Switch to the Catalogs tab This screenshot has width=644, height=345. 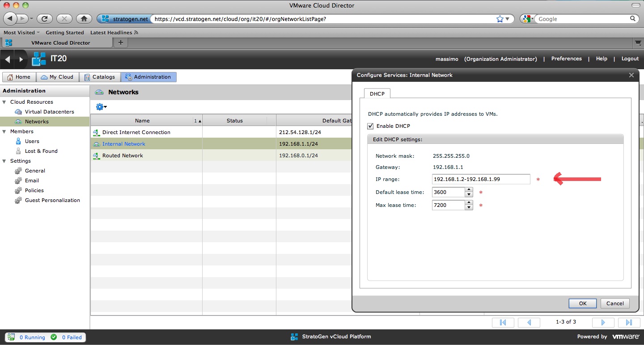[x=100, y=77]
